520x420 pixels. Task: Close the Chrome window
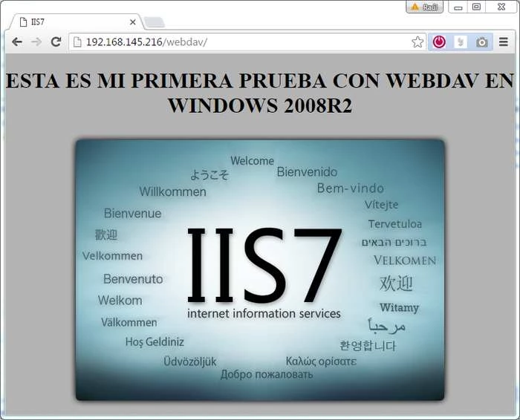click(x=501, y=7)
